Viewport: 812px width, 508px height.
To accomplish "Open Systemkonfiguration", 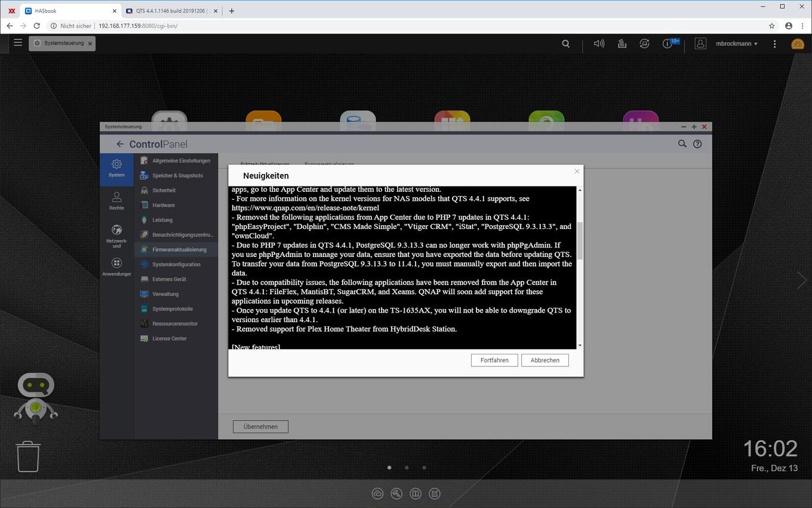I will pos(176,264).
